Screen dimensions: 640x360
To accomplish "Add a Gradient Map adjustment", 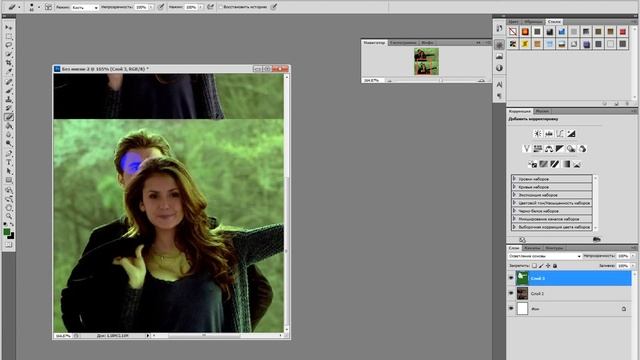I will [566, 164].
